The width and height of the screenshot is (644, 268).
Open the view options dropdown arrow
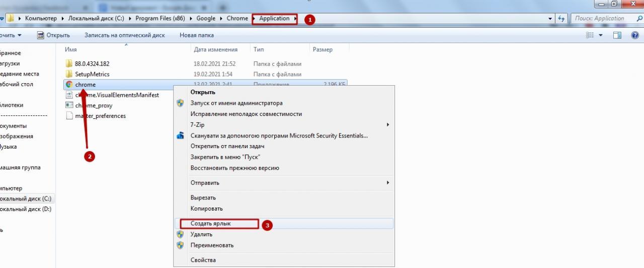click(601, 35)
